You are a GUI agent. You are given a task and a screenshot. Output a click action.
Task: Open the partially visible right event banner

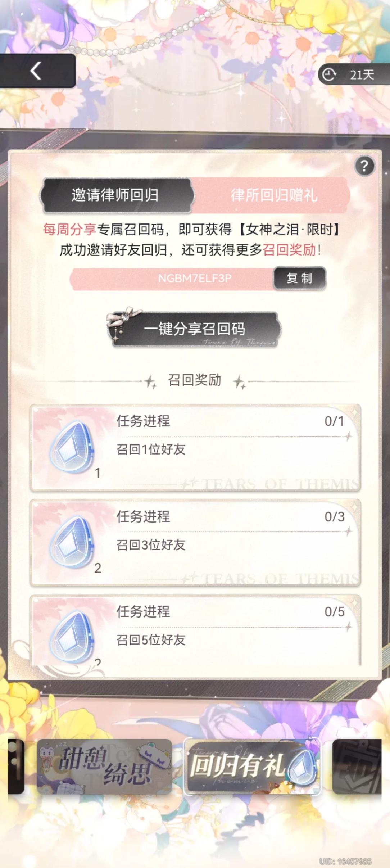click(357, 767)
